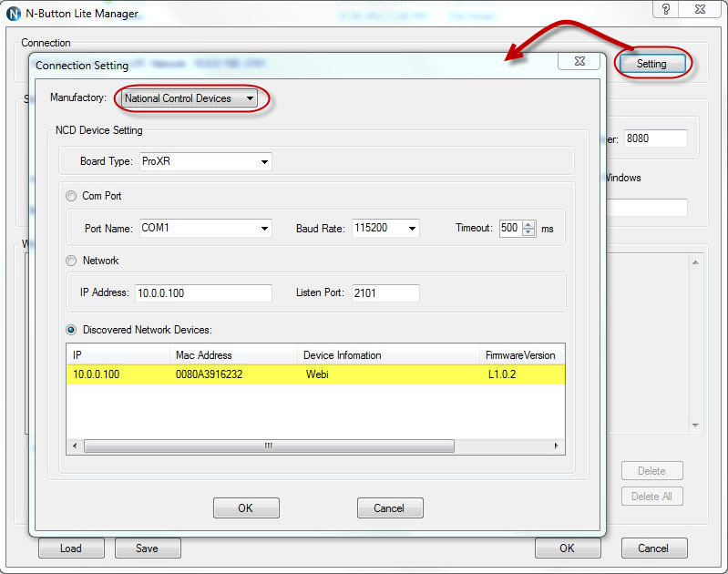Close the N-Button Lite Manager window
The width and height of the screenshot is (728, 574).
click(700, 9)
